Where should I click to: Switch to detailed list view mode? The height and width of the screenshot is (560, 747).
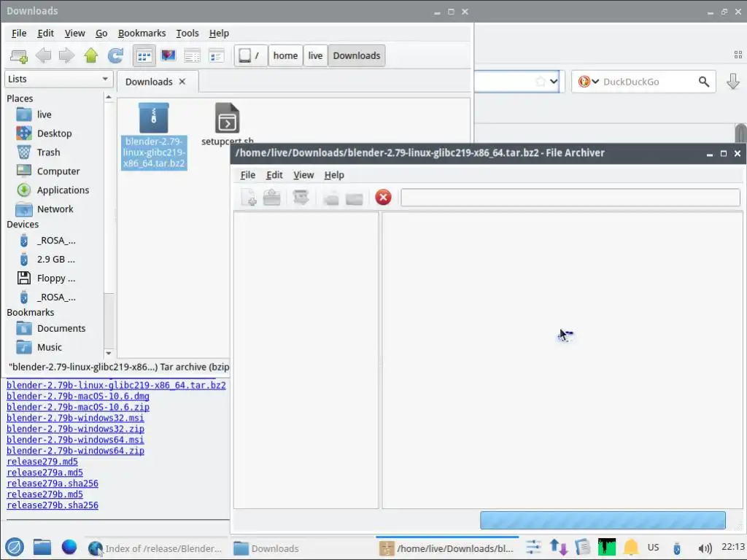coord(216,55)
